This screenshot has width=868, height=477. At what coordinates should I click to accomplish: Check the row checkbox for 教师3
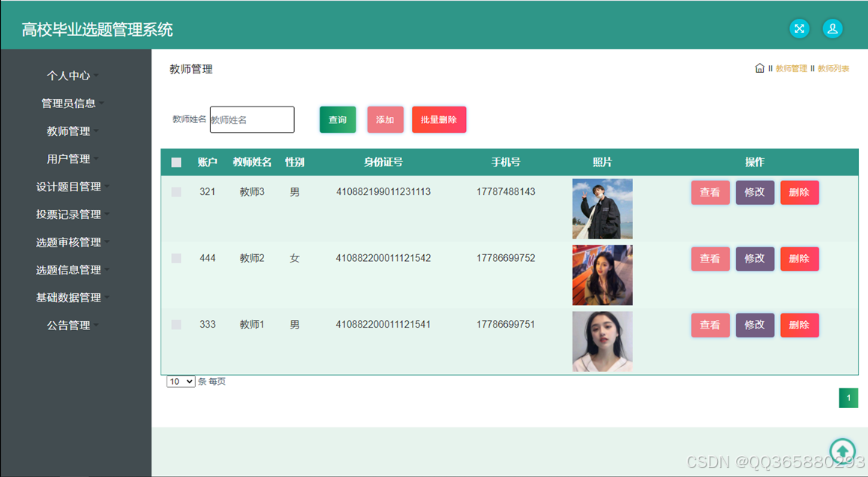tap(176, 192)
